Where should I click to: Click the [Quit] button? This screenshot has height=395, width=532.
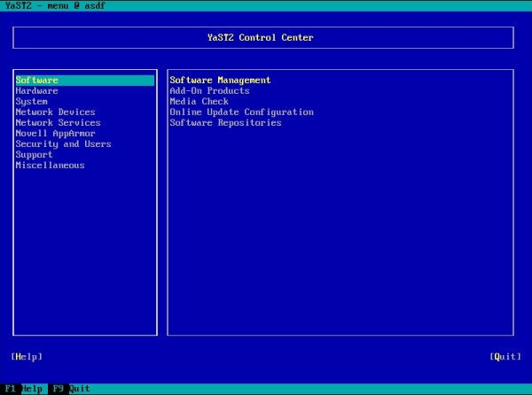pyautogui.click(x=505, y=357)
